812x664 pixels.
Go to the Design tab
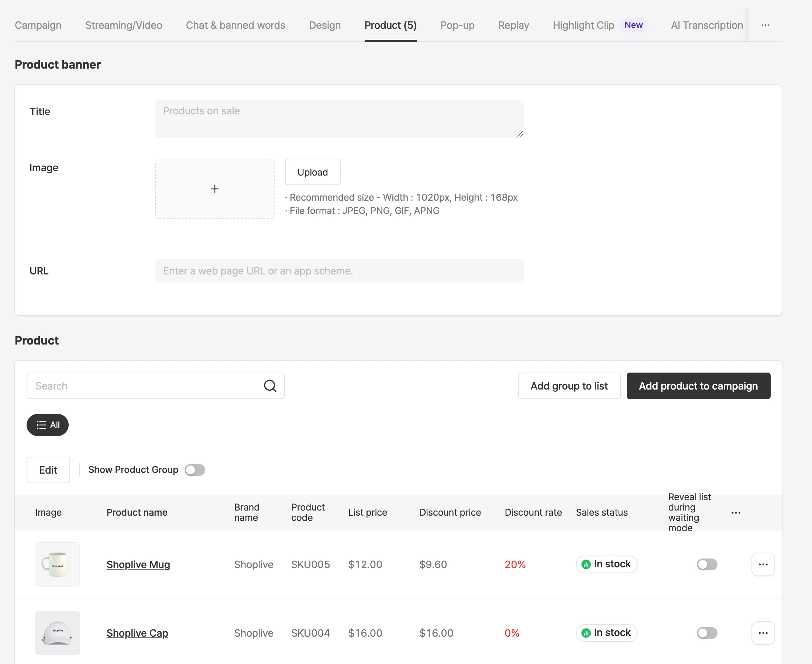324,25
